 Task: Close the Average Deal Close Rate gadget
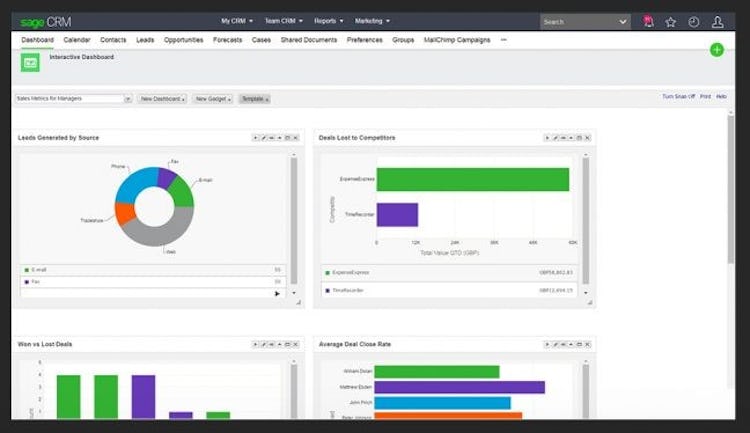point(587,344)
